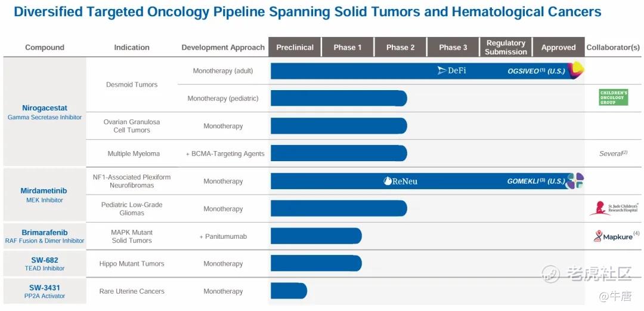Select the Preclinical column header
644x311 pixels.
295,47
